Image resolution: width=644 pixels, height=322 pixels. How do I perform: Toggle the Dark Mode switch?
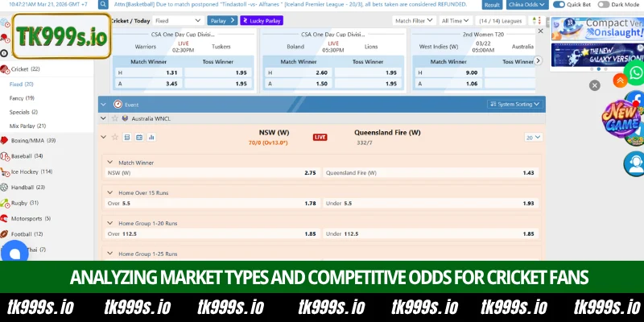pyautogui.click(x=603, y=5)
